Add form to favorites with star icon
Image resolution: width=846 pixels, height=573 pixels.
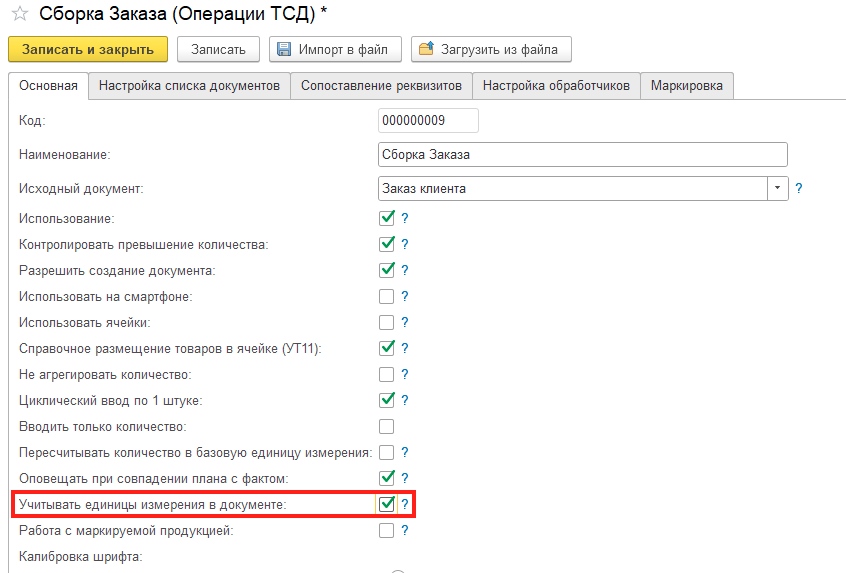point(20,13)
